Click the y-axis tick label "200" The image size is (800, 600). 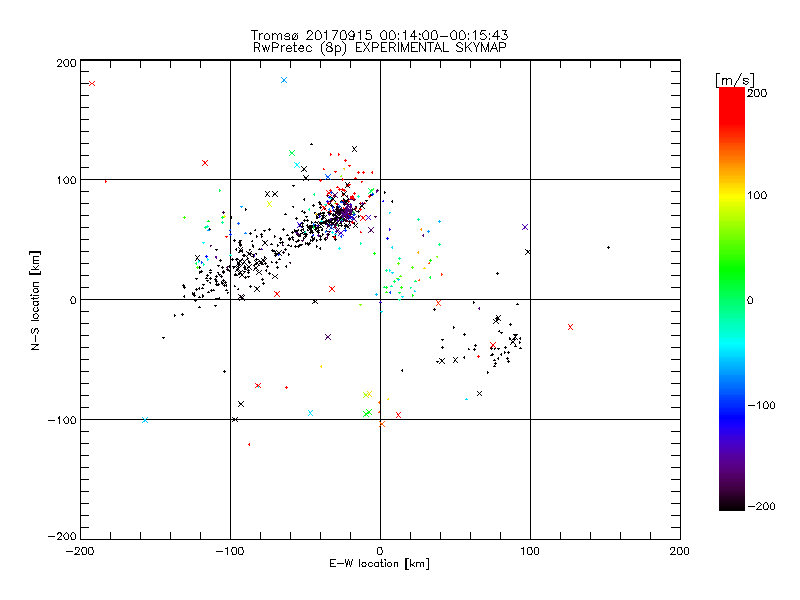(x=66, y=63)
